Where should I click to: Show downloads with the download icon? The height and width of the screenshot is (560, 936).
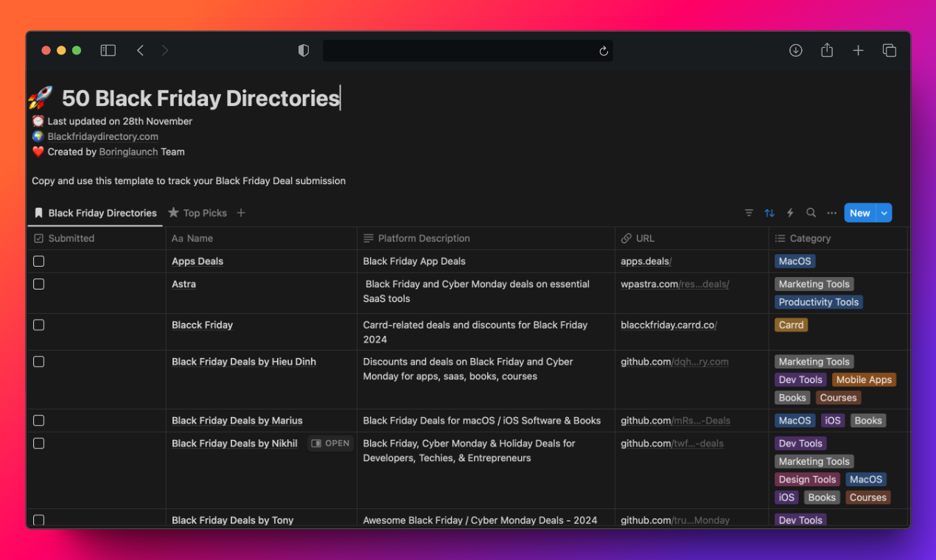pyautogui.click(x=796, y=50)
